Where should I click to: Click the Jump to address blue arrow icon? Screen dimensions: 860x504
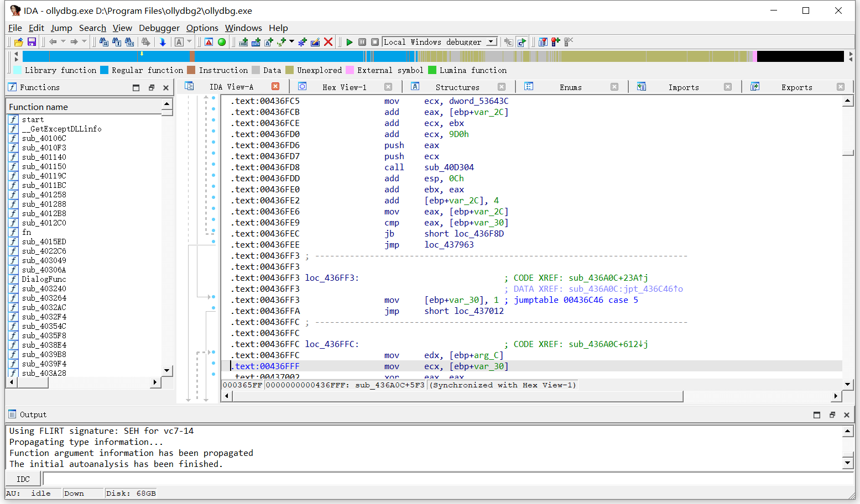click(x=163, y=42)
